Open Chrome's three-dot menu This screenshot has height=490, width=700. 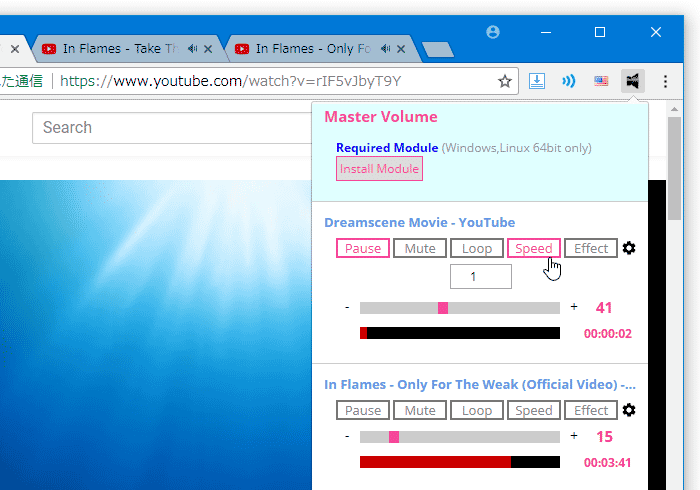[665, 81]
